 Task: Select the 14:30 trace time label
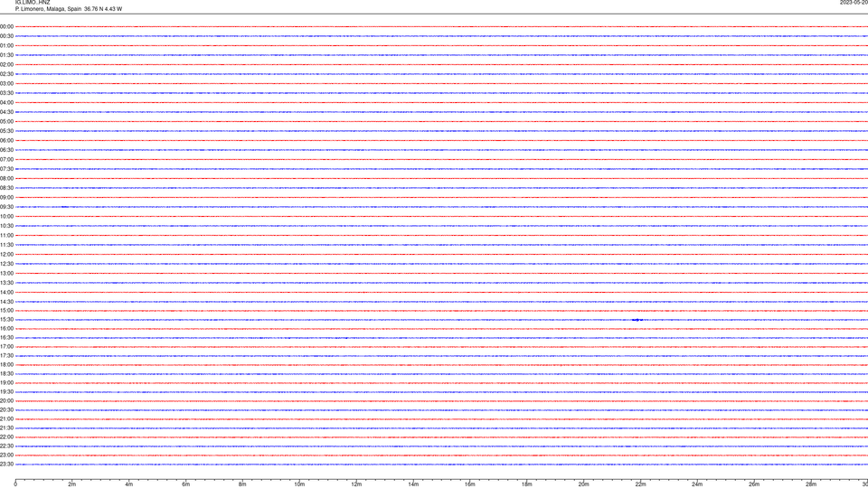click(x=6, y=302)
